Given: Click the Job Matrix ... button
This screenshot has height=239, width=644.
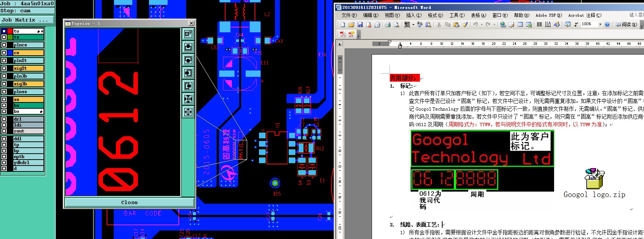Looking at the screenshot, I should [x=27, y=20].
